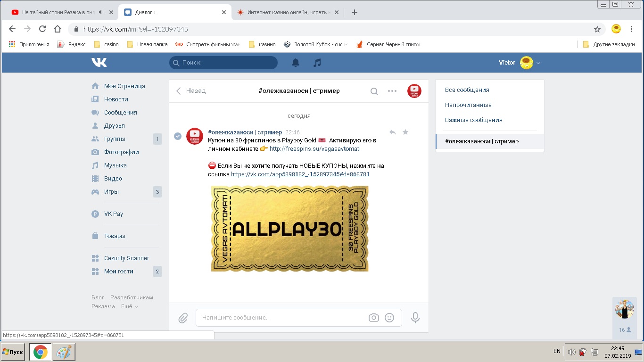Bookmark this page with the star icon
The height and width of the screenshot is (362, 644).
[597, 29]
